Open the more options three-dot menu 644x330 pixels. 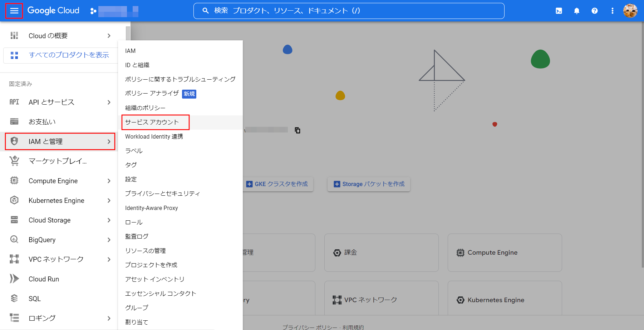pos(612,11)
